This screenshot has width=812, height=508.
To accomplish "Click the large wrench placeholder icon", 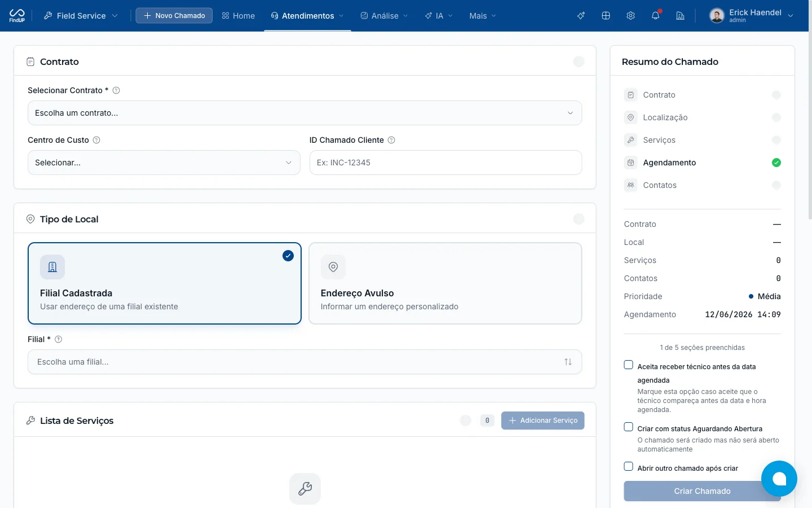I will pos(305,489).
